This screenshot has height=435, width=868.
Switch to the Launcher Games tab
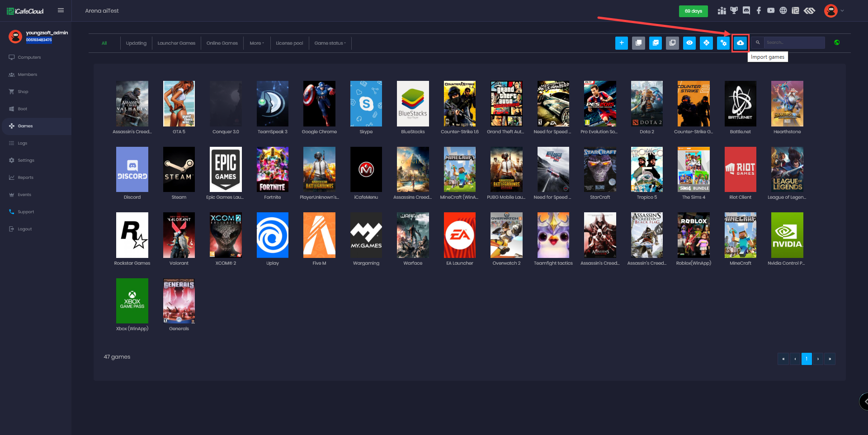[x=176, y=43]
